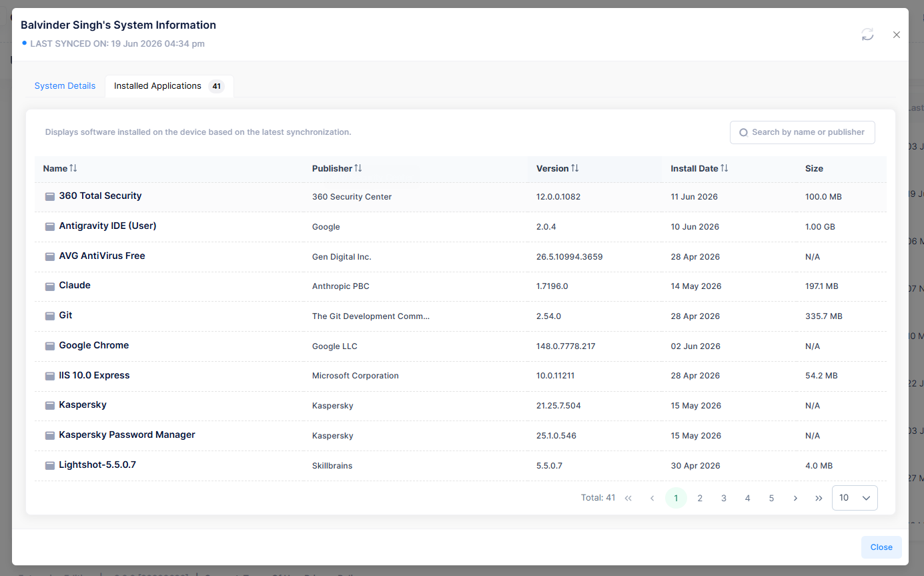
Task: Click the 360 Security Center publisher cell
Action: tap(352, 197)
